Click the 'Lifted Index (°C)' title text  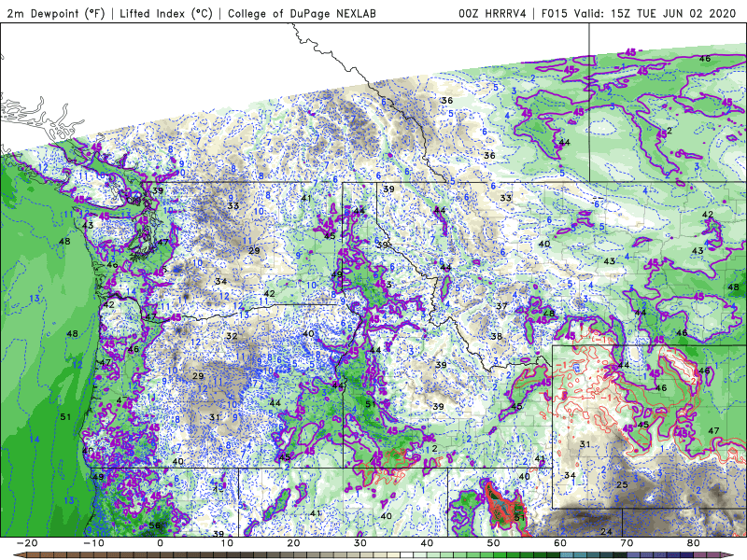(x=166, y=13)
